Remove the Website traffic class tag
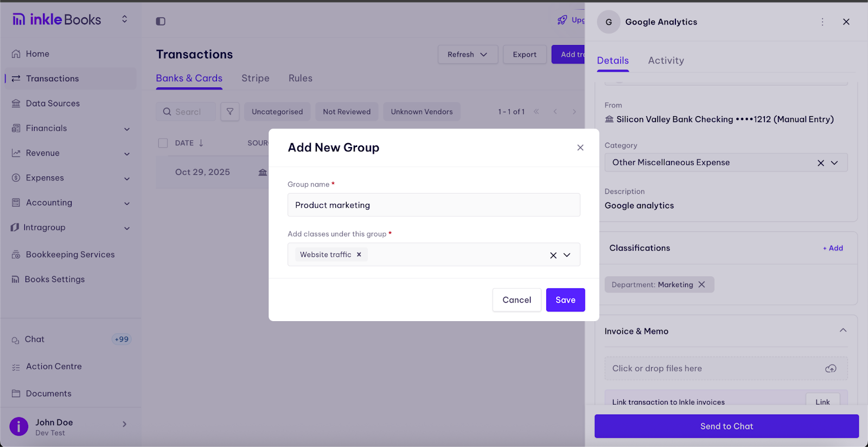 click(x=359, y=254)
